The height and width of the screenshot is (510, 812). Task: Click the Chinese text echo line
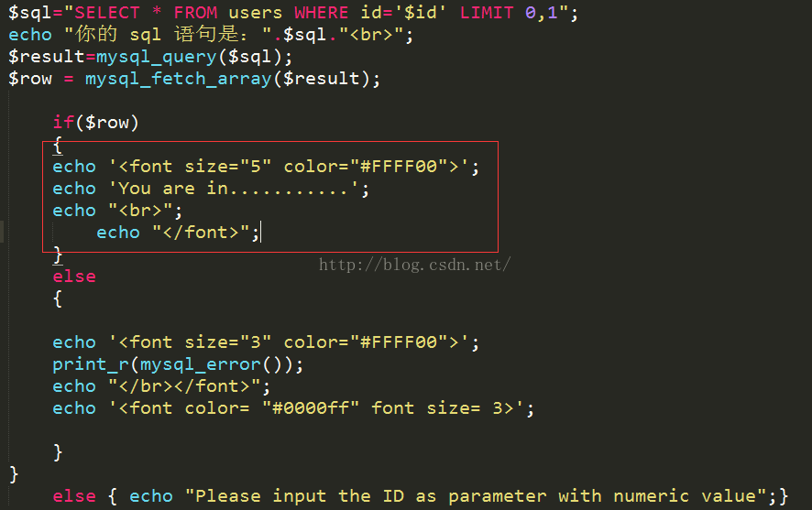[211, 35]
